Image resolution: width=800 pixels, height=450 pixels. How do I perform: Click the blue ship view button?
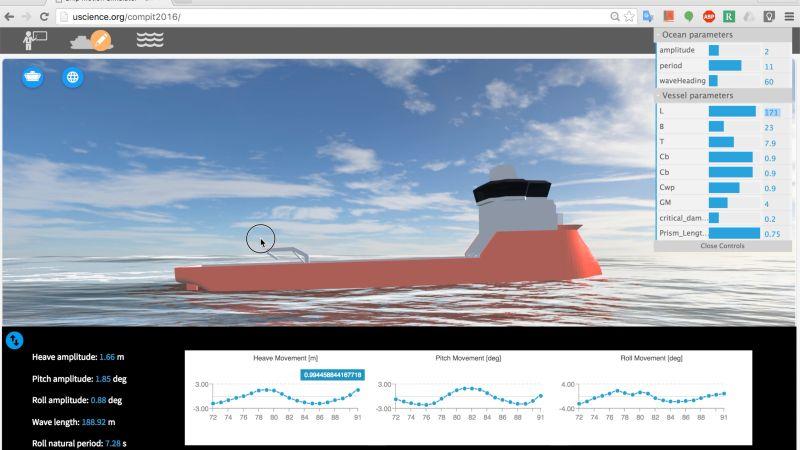point(33,77)
